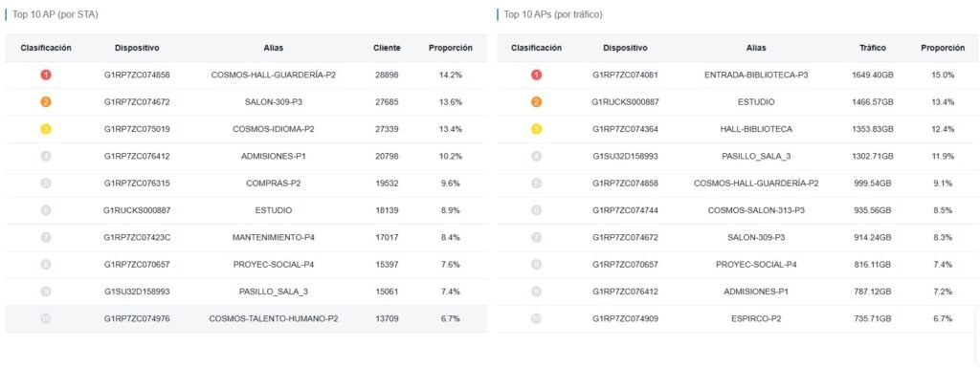Click red rank 1 badge in STA table
This screenshot has width=980, height=368.
(x=46, y=75)
